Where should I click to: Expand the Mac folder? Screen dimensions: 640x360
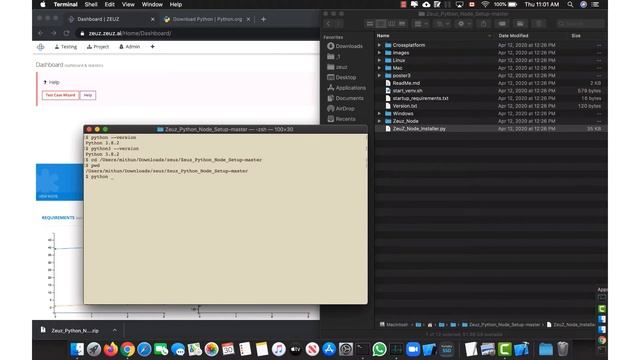coord(379,68)
